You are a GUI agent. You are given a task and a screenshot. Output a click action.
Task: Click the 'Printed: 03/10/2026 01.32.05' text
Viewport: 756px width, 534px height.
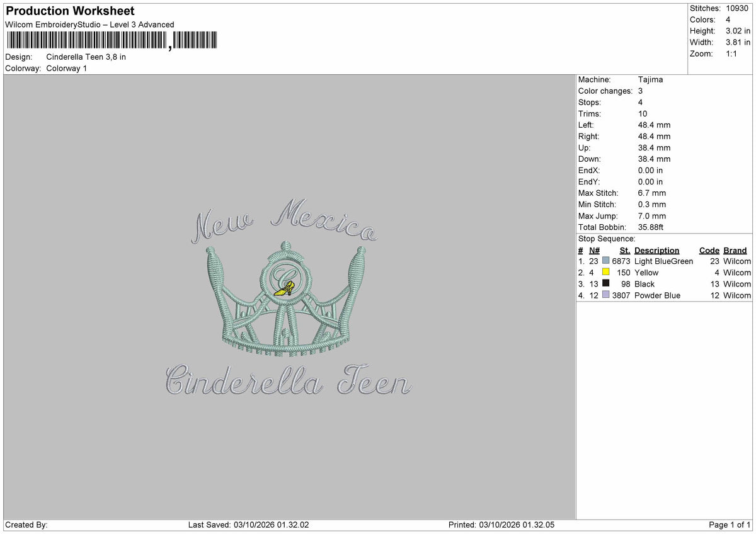[501, 525]
